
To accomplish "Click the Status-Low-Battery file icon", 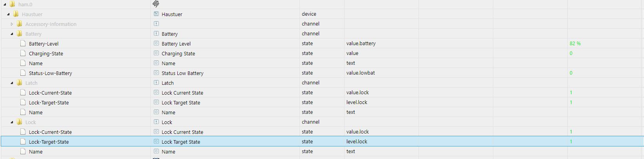I will [23, 73].
